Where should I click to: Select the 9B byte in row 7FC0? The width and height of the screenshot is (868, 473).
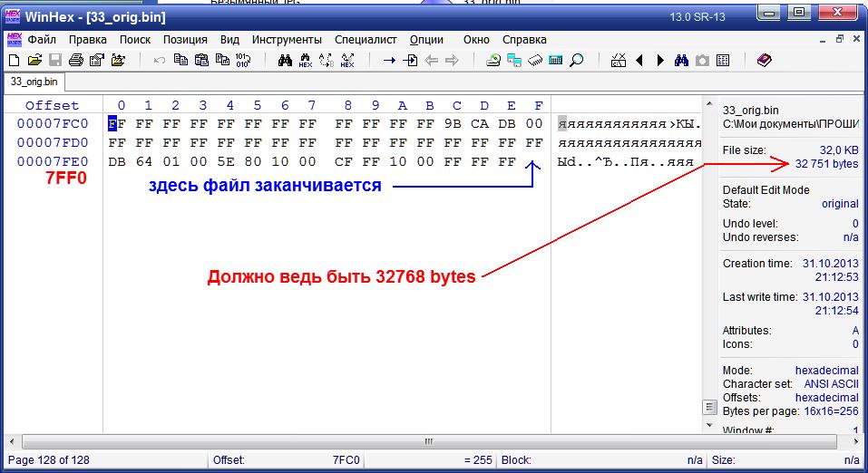pyautogui.click(x=453, y=124)
